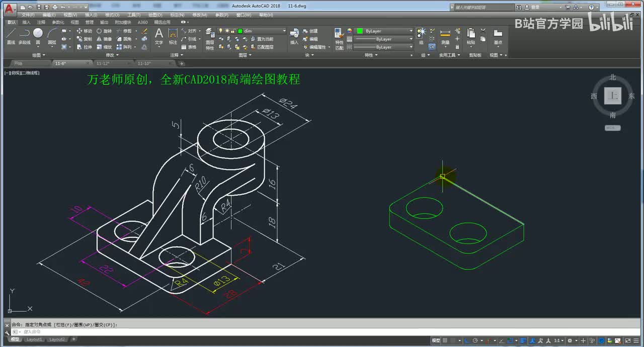Expand the Layers (图层) panel
Screen dimensions: 644x347
tap(245, 55)
